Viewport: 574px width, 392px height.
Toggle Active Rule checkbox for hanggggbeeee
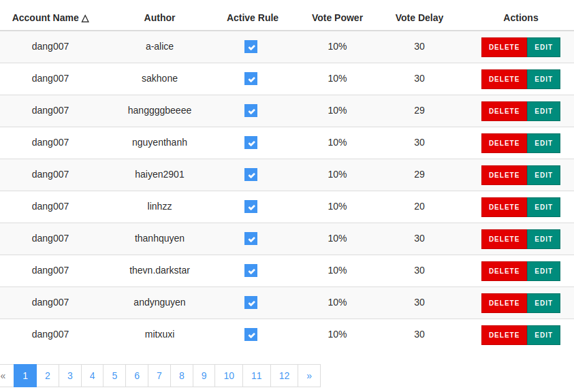[251, 110]
